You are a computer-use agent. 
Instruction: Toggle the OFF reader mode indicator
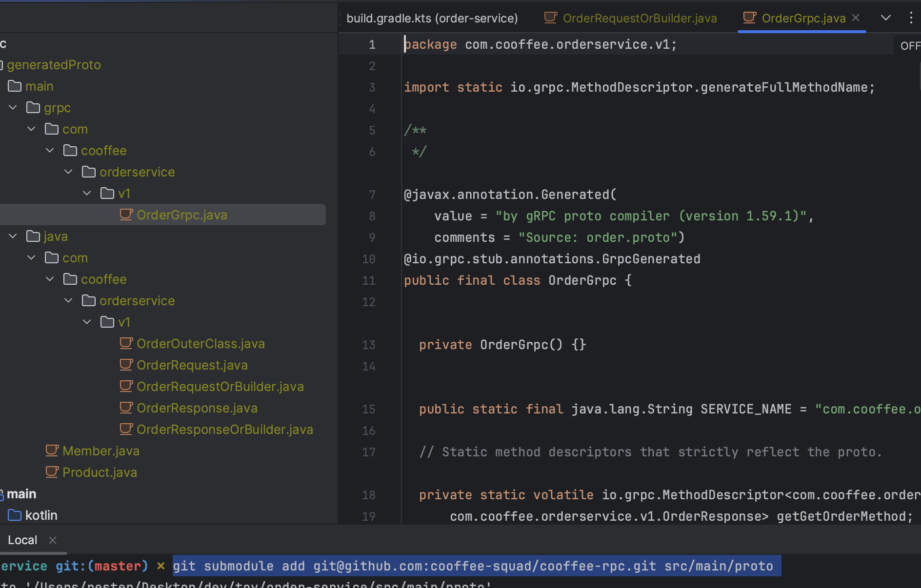910,46
